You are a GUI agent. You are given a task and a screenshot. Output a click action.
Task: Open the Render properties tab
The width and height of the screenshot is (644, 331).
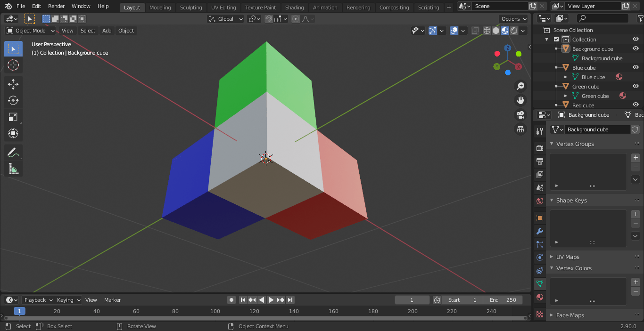click(540, 148)
